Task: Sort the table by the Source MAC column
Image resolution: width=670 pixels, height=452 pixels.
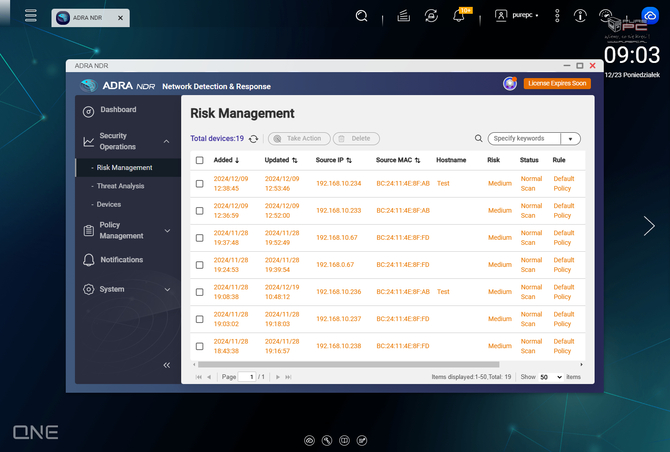Action: [398, 160]
